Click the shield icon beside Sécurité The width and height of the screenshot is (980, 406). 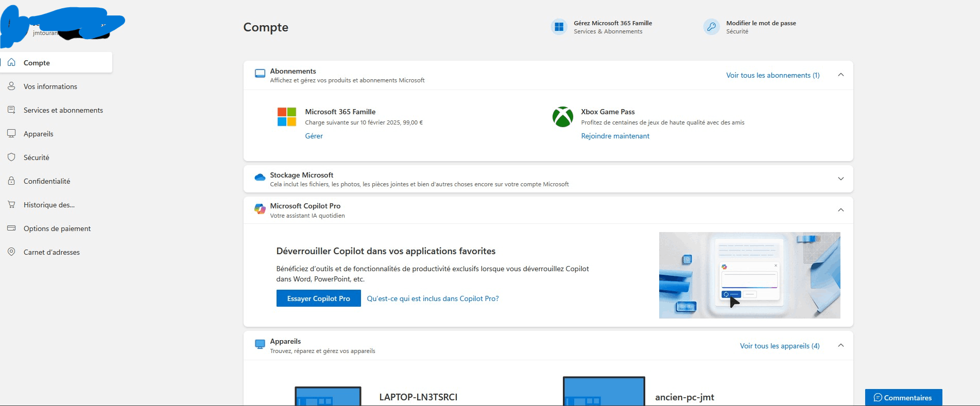point(11,157)
